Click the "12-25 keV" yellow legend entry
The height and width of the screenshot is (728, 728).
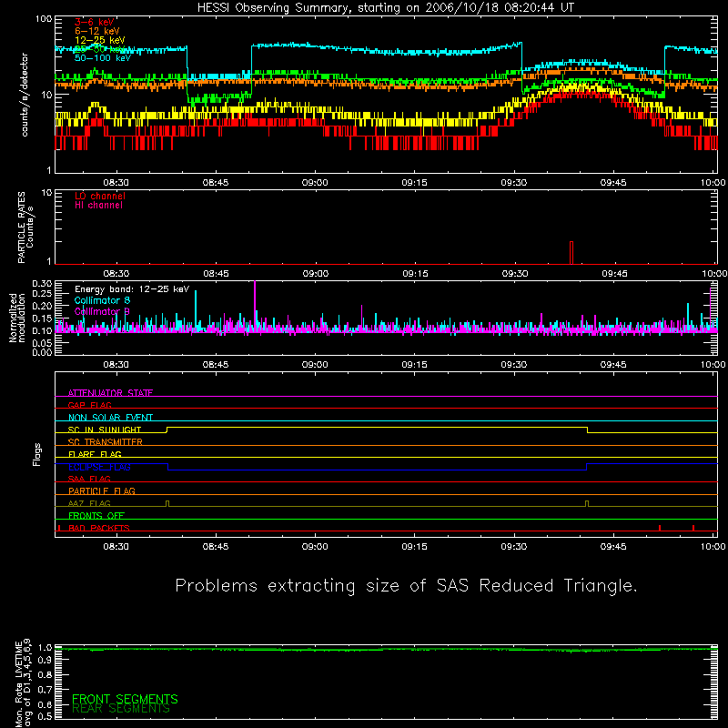point(100,40)
